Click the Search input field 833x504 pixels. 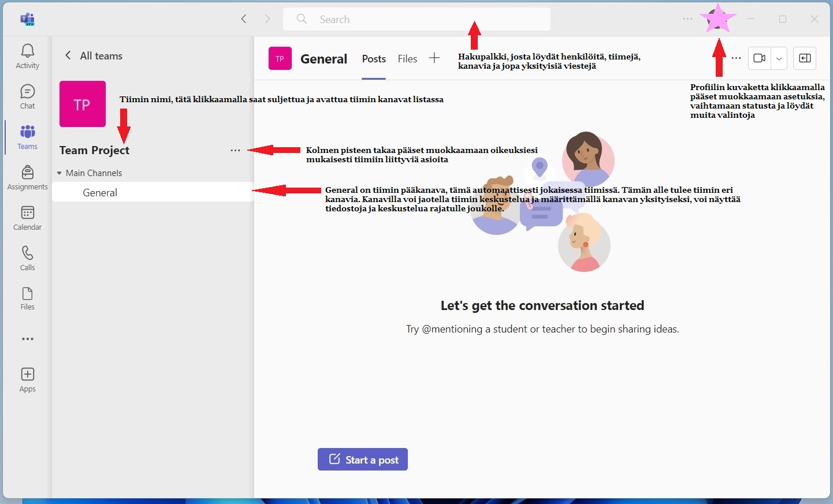[x=416, y=19]
